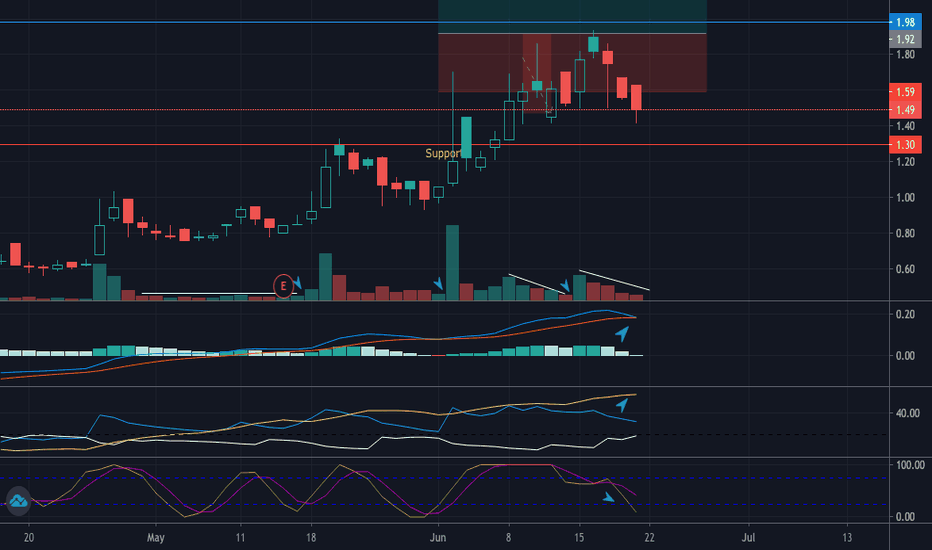Click the 'May' date label
Screen dimensions: 932x550
(155, 538)
